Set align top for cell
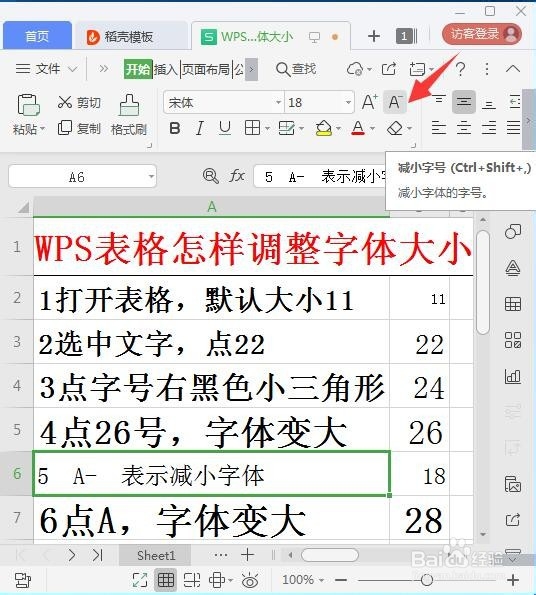The width and height of the screenshot is (536, 595). tap(439, 102)
